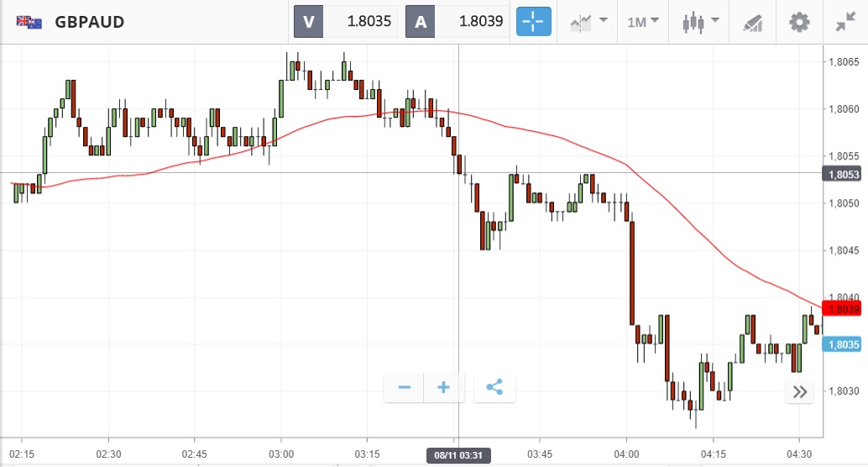This screenshot has height=467, width=868.
Task: Click the collapse chart arrows icon
Action: [845, 22]
